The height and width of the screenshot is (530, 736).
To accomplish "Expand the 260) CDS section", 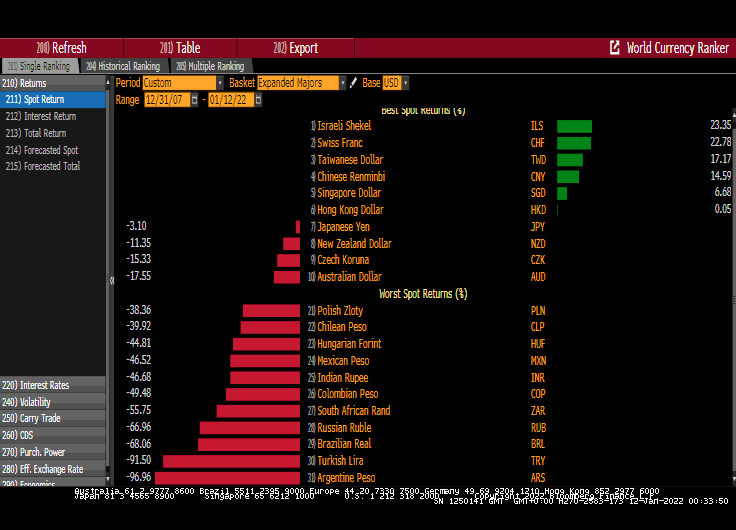I will click(53, 435).
